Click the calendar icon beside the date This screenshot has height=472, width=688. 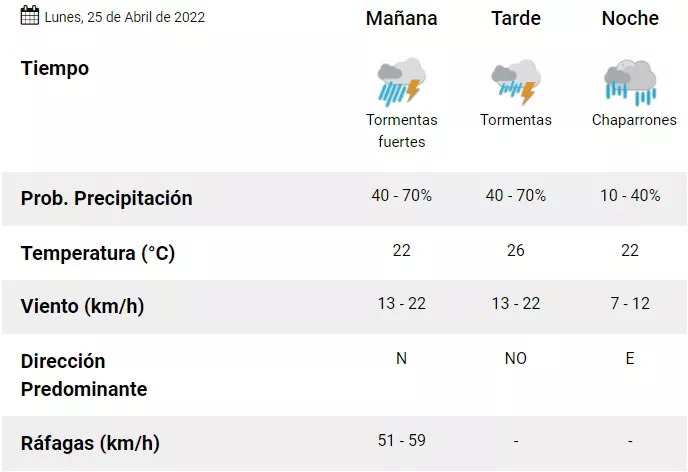click(30, 16)
